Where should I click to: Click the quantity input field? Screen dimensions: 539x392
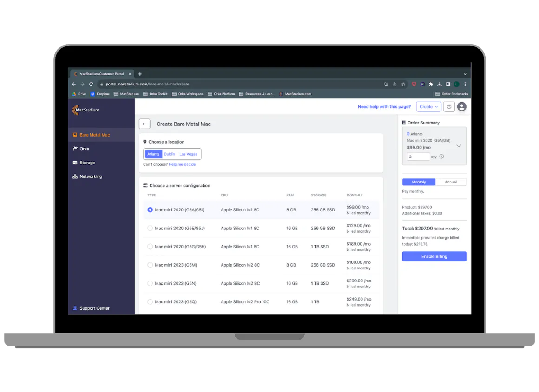418,157
